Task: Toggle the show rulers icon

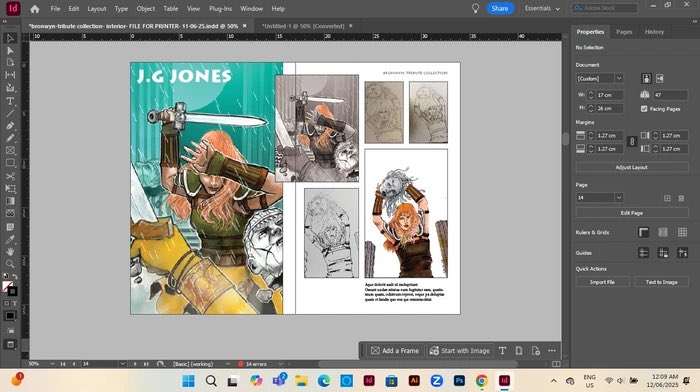Action: 643,232
